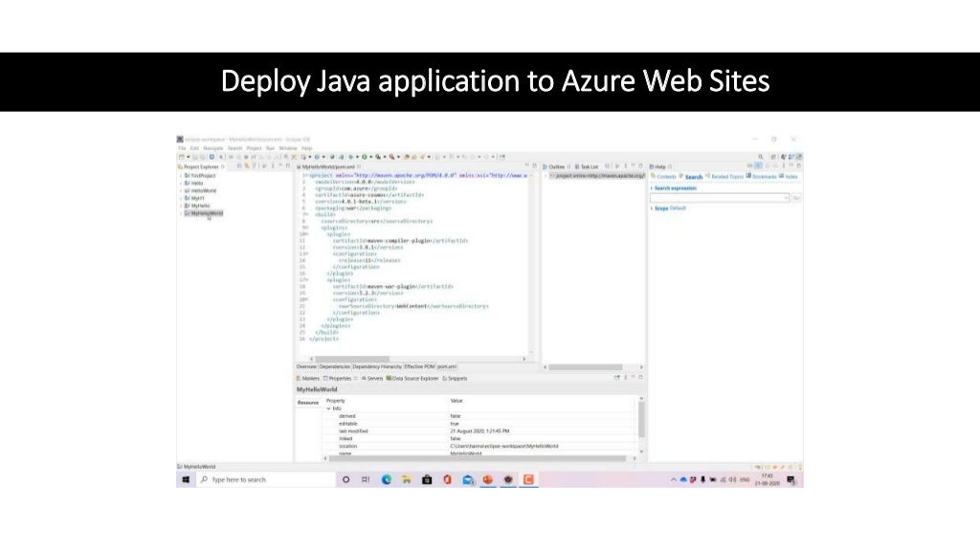Open the Snippets view tab

click(455, 379)
